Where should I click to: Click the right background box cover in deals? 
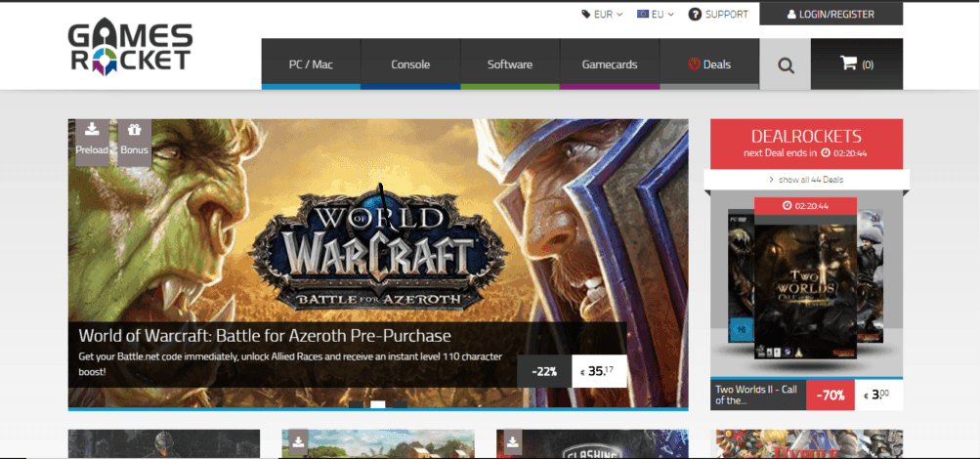870,276
